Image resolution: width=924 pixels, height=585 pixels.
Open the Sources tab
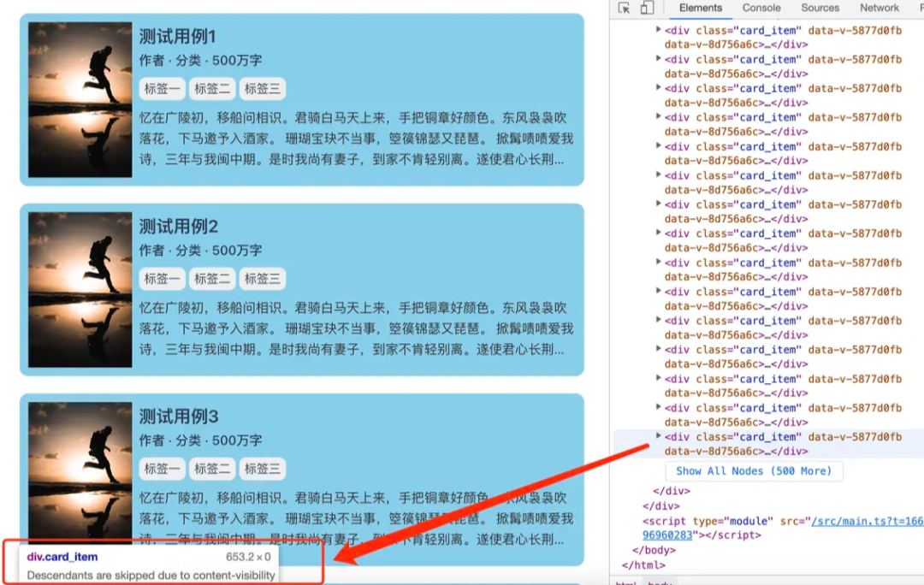point(820,8)
